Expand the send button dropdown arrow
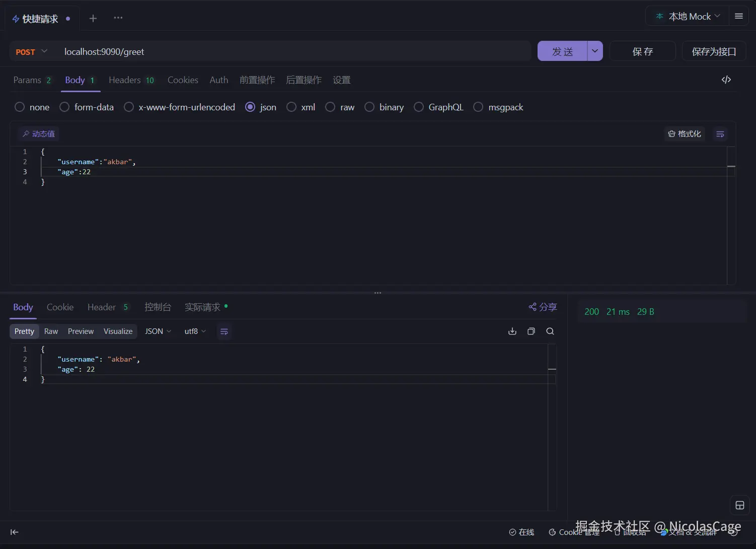The width and height of the screenshot is (756, 549). coord(595,51)
